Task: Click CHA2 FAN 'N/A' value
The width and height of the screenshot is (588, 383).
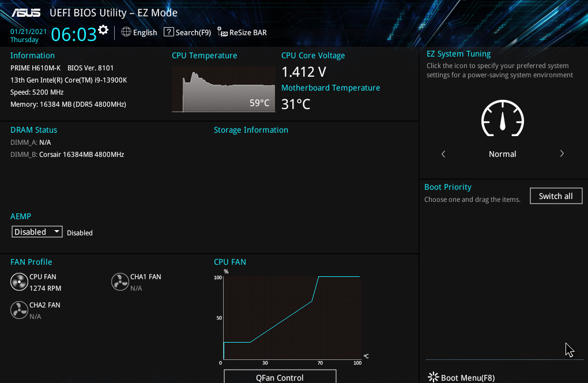Action: click(x=35, y=316)
